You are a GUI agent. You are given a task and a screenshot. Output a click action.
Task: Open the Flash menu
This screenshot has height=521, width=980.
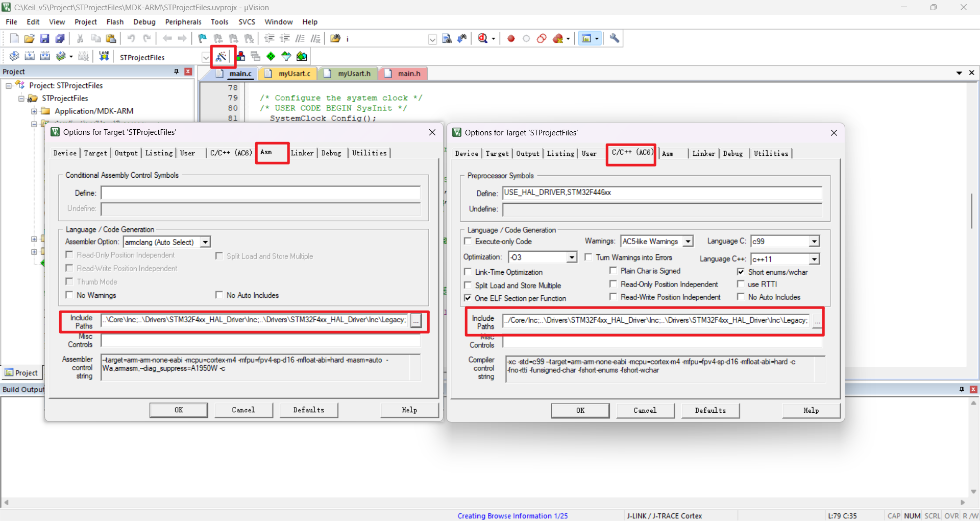point(115,22)
